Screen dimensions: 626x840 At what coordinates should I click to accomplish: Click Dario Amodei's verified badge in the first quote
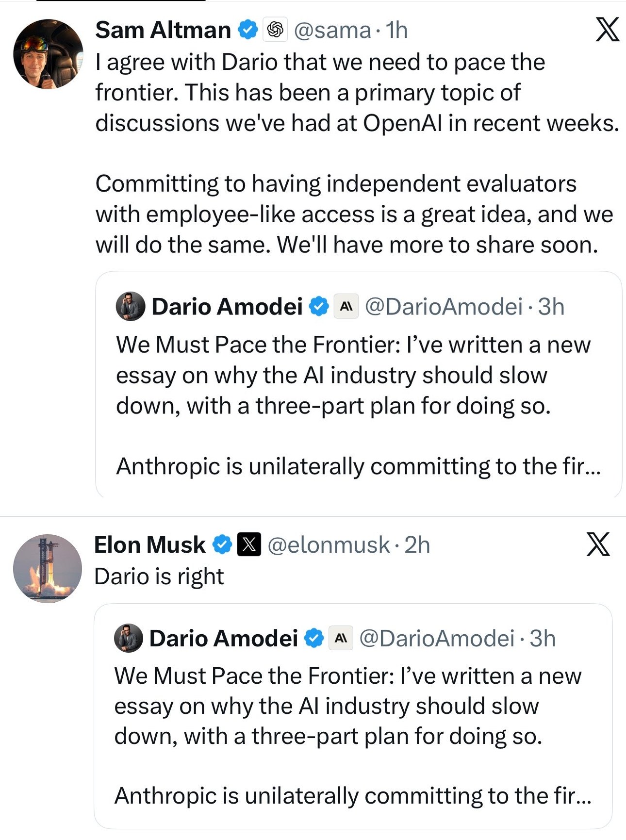[319, 307]
